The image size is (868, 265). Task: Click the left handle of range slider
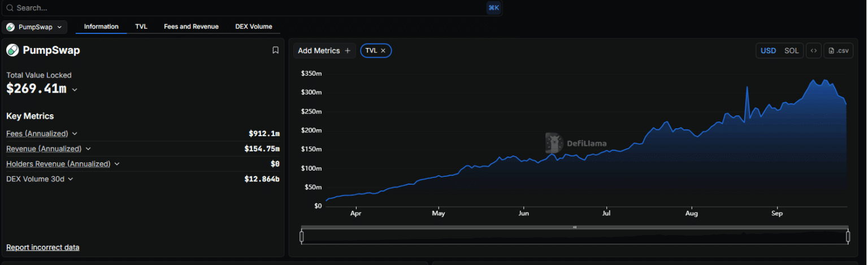(301, 237)
